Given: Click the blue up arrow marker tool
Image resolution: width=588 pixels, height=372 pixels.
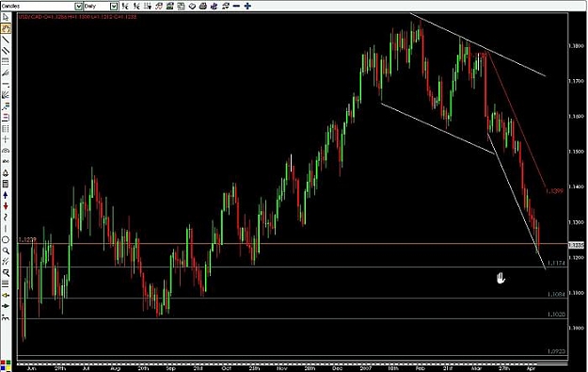Looking at the screenshot, I should [6, 195].
